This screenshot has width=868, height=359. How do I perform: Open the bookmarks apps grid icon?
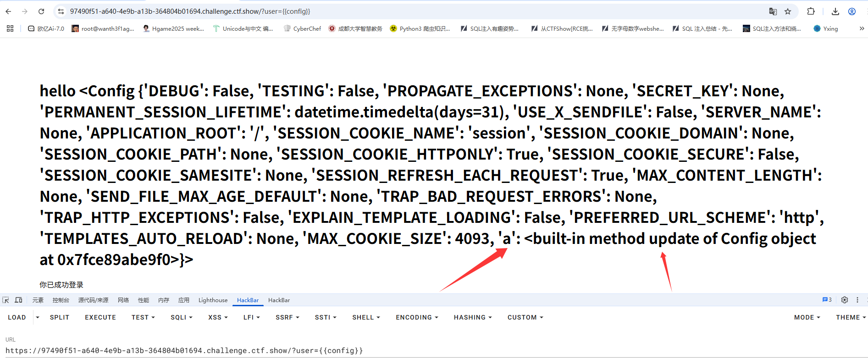pos(10,28)
